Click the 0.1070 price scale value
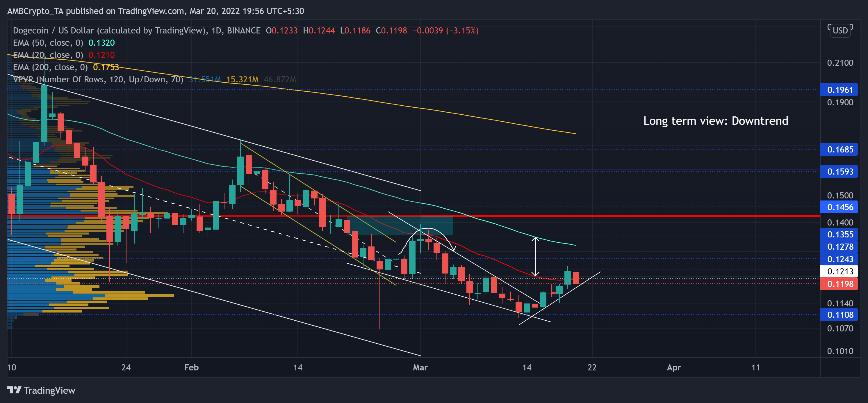The height and width of the screenshot is (403, 868). pyautogui.click(x=840, y=328)
